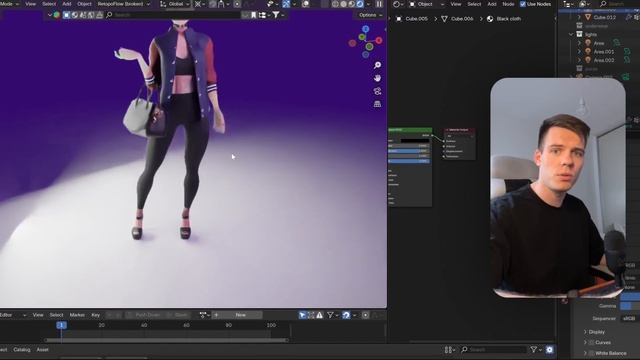Adjust the Gamma slider
Image resolution: width=640 pixels, height=360 pixels.
click(x=630, y=306)
